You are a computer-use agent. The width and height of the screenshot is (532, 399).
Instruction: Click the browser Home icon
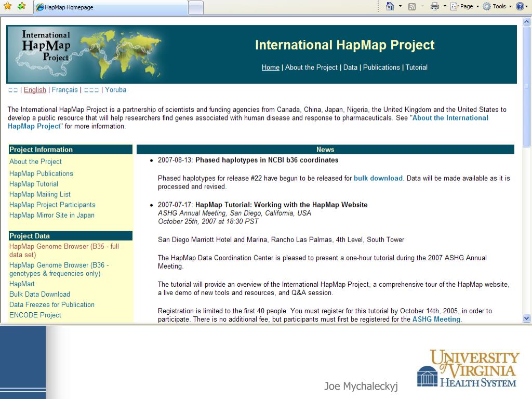(x=390, y=6)
